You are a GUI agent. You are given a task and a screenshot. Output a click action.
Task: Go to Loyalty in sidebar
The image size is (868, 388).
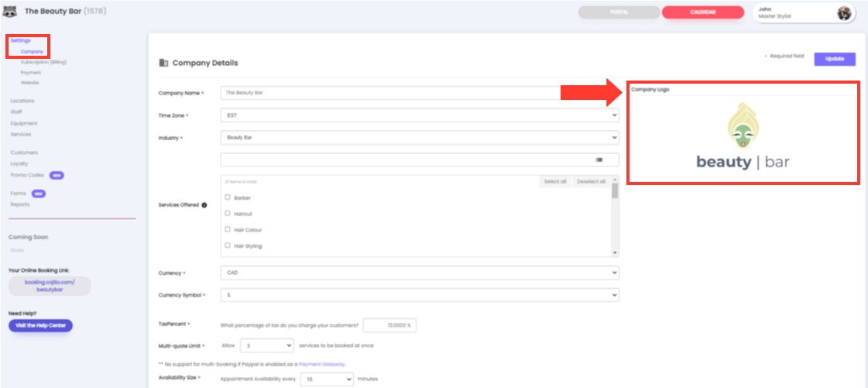tap(19, 163)
